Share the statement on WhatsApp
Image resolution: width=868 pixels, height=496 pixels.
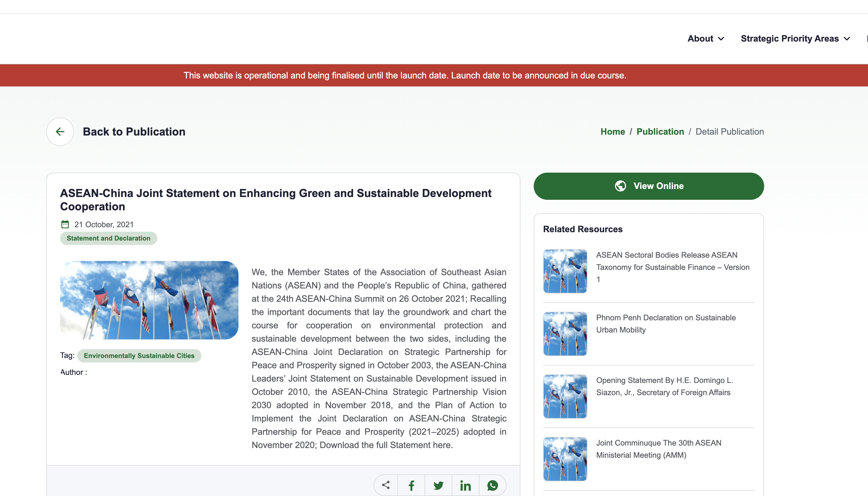click(x=492, y=485)
